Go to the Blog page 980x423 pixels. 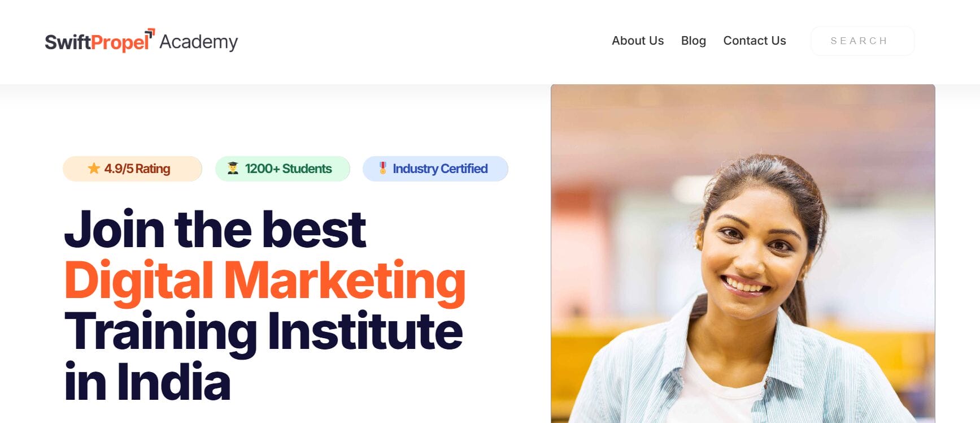[x=693, y=41]
